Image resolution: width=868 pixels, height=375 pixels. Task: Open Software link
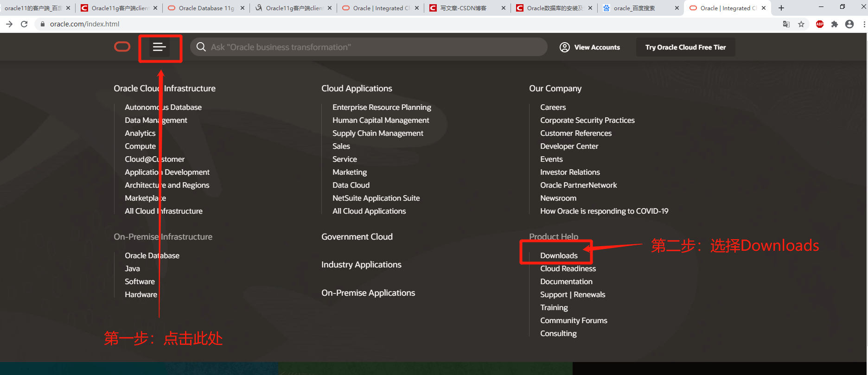click(x=140, y=281)
